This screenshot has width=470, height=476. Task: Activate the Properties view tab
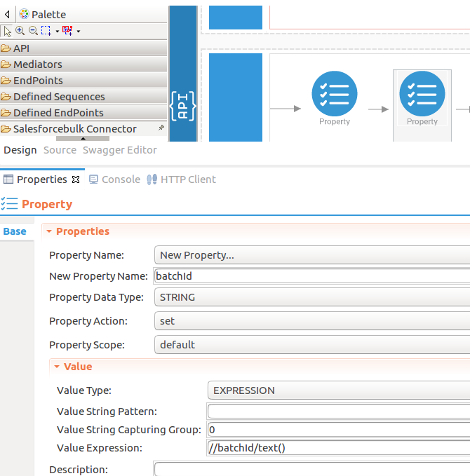click(x=41, y=179)
